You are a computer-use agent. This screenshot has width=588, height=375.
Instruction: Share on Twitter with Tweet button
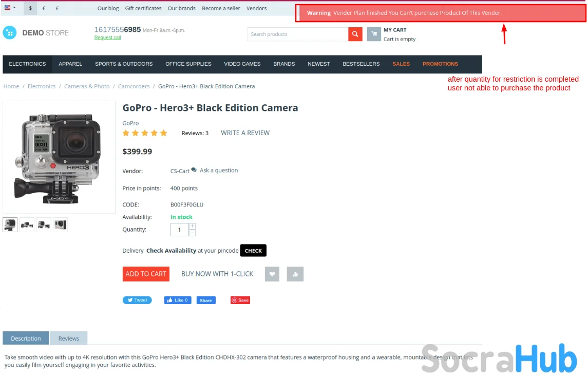coord(137,300)
